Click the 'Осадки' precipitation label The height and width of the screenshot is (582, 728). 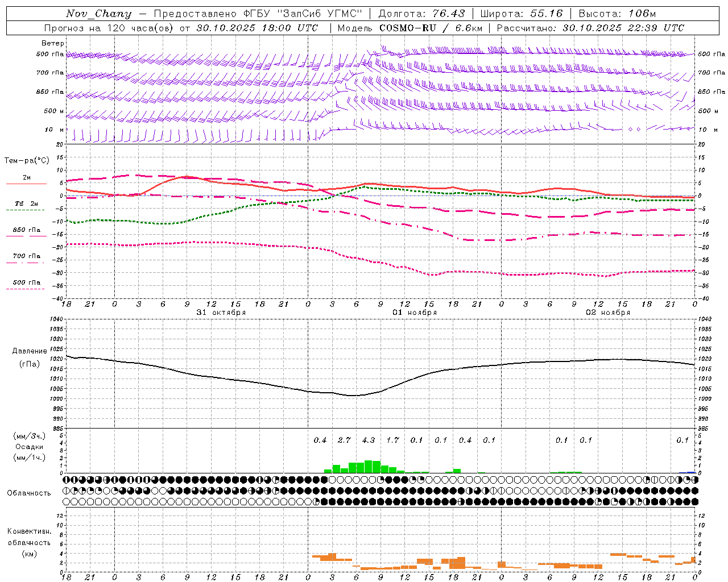pos(30,447)
